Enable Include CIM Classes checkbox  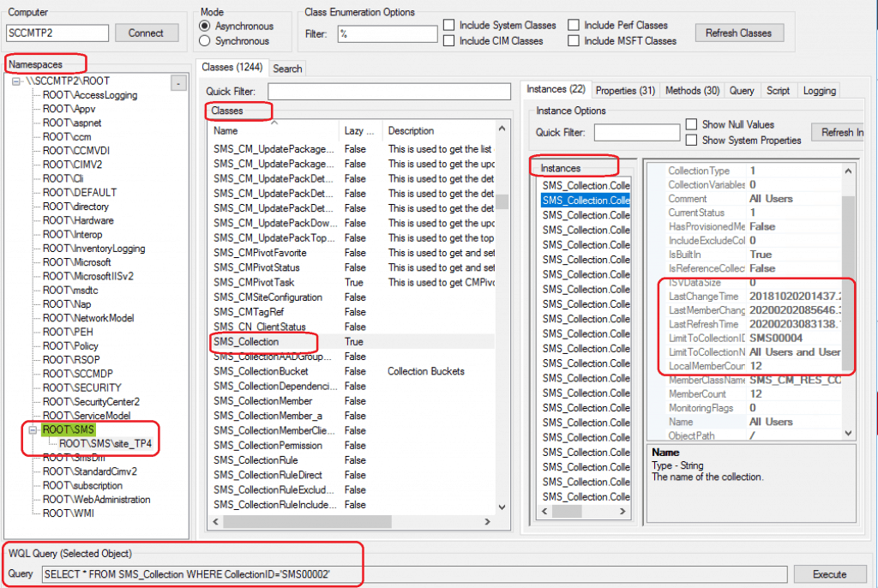[448, 41]
